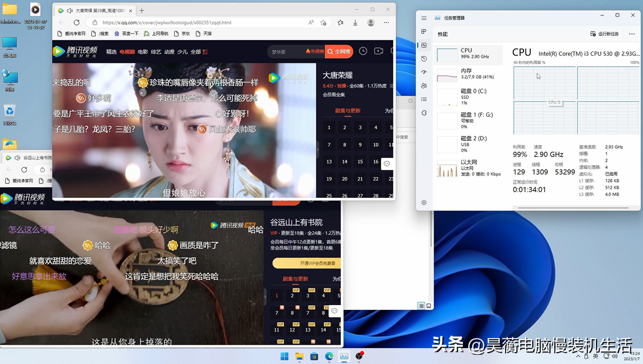Open Edge favorites list icon

(341, 23)
